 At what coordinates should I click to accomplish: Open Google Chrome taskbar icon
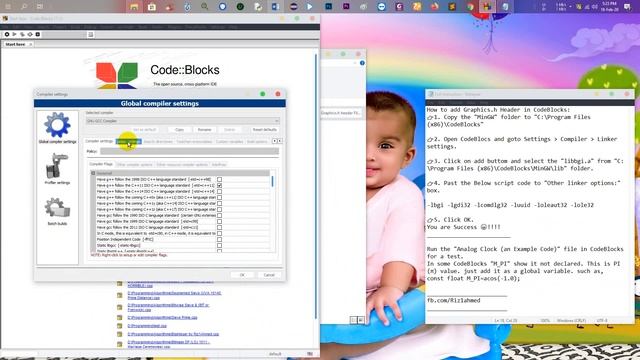tap(470, 7)
